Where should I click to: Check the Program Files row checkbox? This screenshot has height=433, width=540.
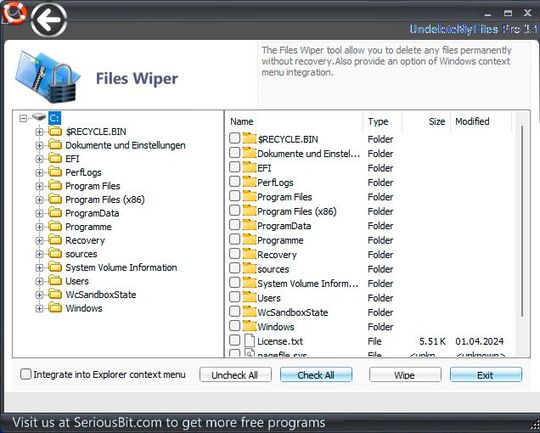235,196
